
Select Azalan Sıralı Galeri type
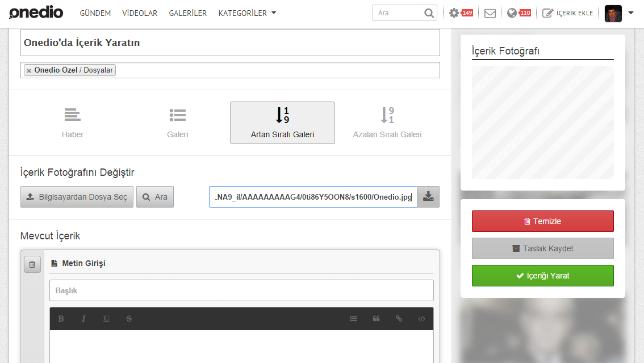pyautogui.click(x=387, y=123)
